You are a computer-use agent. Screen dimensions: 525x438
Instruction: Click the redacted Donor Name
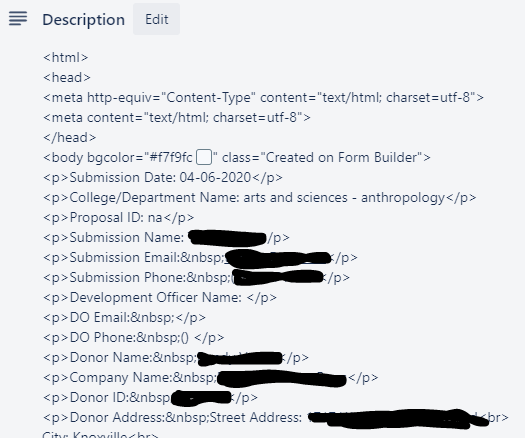click(x=240, y=358)
